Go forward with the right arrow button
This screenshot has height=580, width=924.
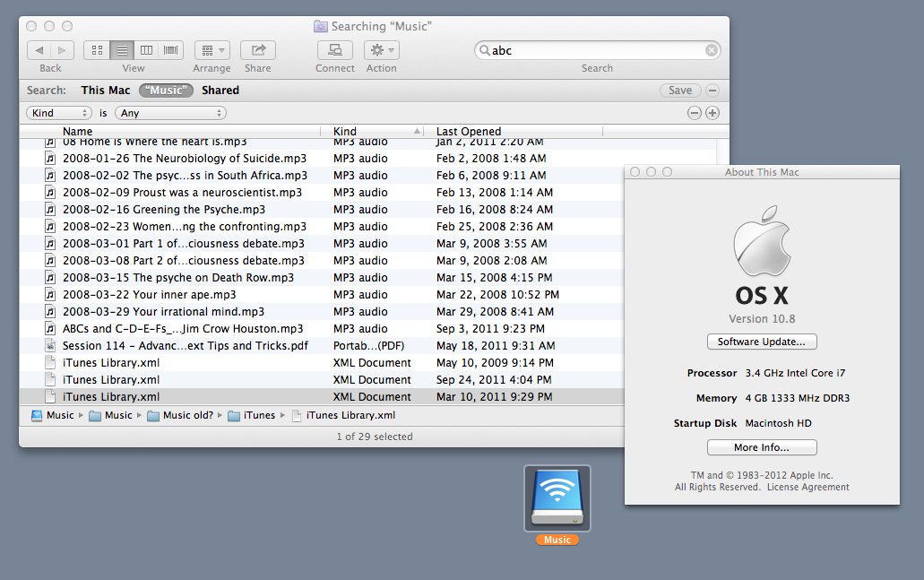[x=63, y=51]
